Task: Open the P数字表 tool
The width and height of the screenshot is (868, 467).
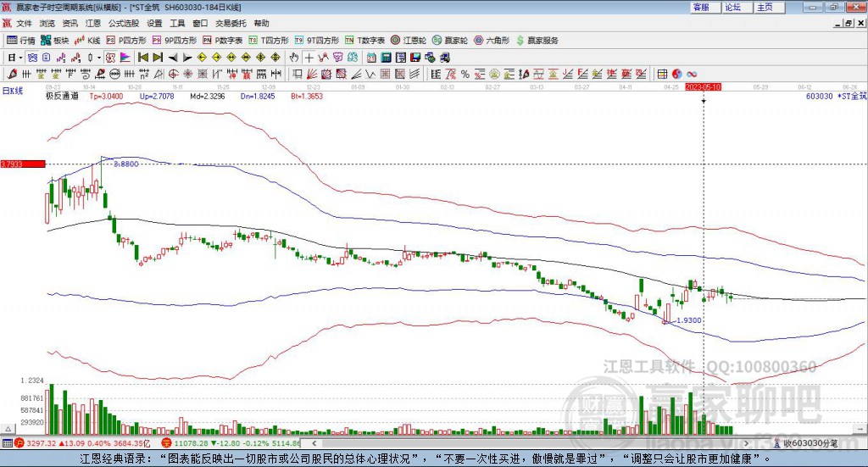Action: (223, 41)
